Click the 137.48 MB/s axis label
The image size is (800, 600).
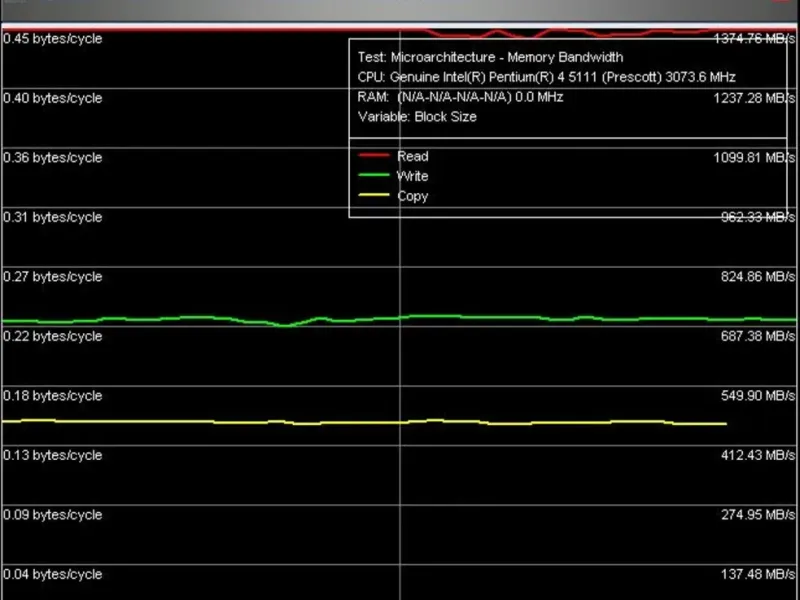click(758, 574)
